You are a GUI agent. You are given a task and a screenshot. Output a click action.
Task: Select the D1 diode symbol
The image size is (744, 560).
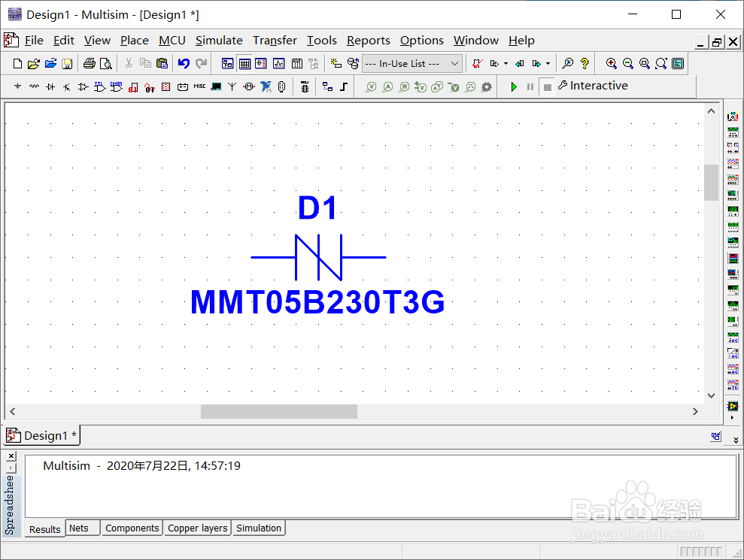tap(318, 258)
